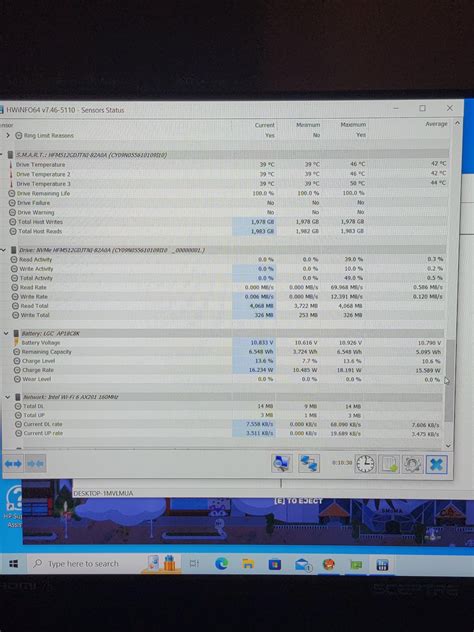This screenshot has height=632, width=474.
Task: Select the Drive Temperature row label
Action: click(x=40, y=165)
